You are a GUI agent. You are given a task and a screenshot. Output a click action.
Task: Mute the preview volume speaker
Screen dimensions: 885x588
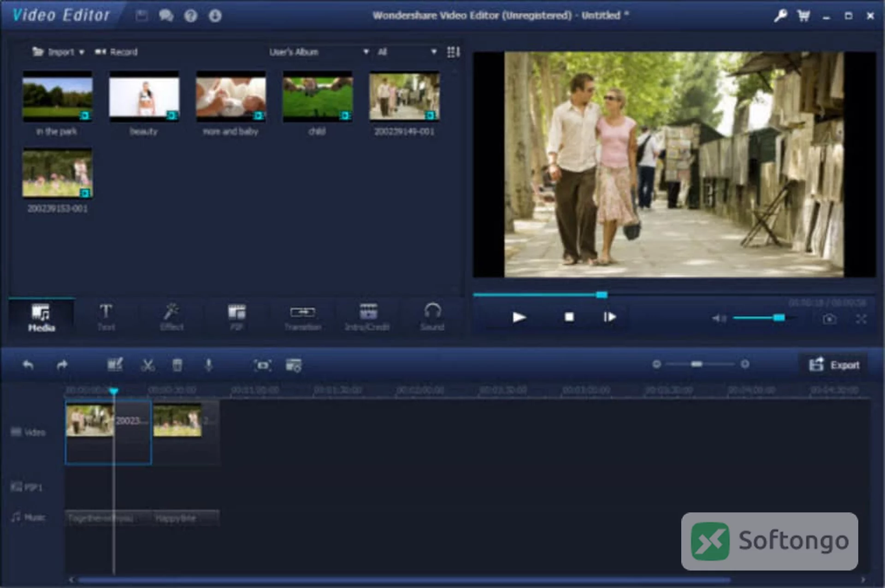pos(719,318)
